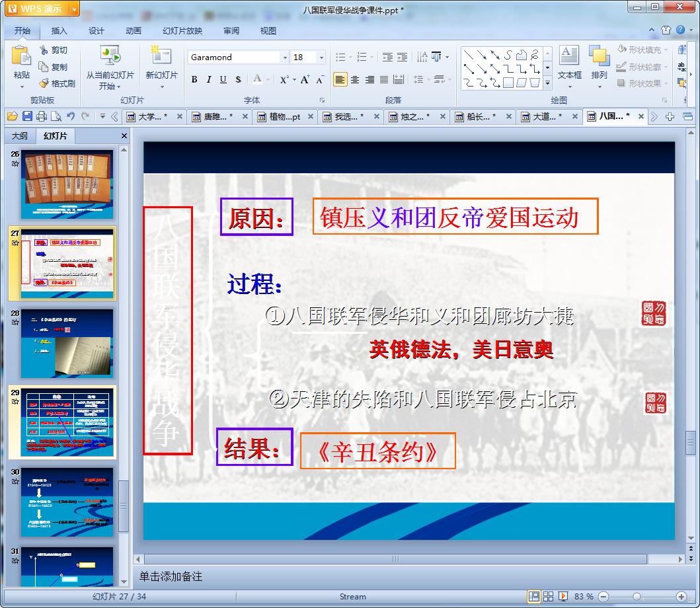Click the Undo arrow icon
This screenshot has height=608, width=700.
pyautogui.click(x=71, y=116)
